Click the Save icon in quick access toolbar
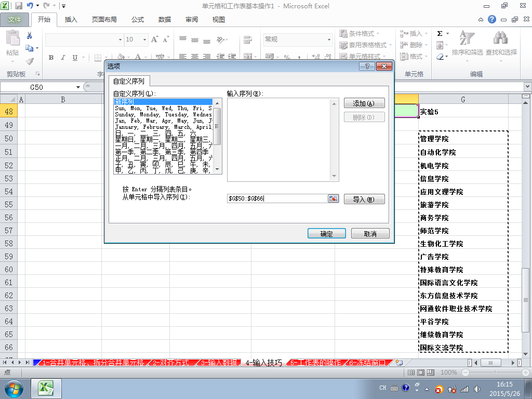The height and width of the screenshot is (399, 532). (19, 6)
